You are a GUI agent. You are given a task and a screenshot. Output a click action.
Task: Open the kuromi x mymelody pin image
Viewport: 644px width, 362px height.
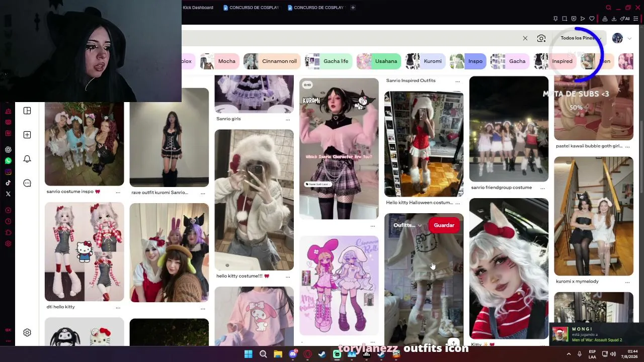click(x=594, y=216)
